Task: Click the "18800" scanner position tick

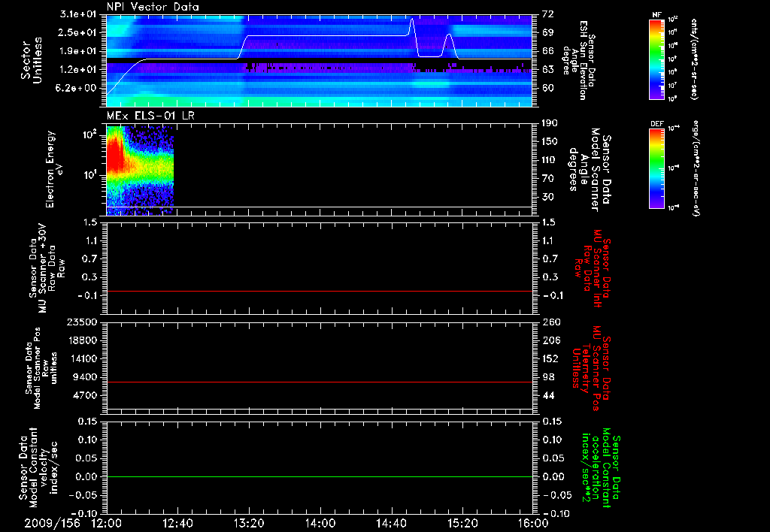Action: point(81,340)
